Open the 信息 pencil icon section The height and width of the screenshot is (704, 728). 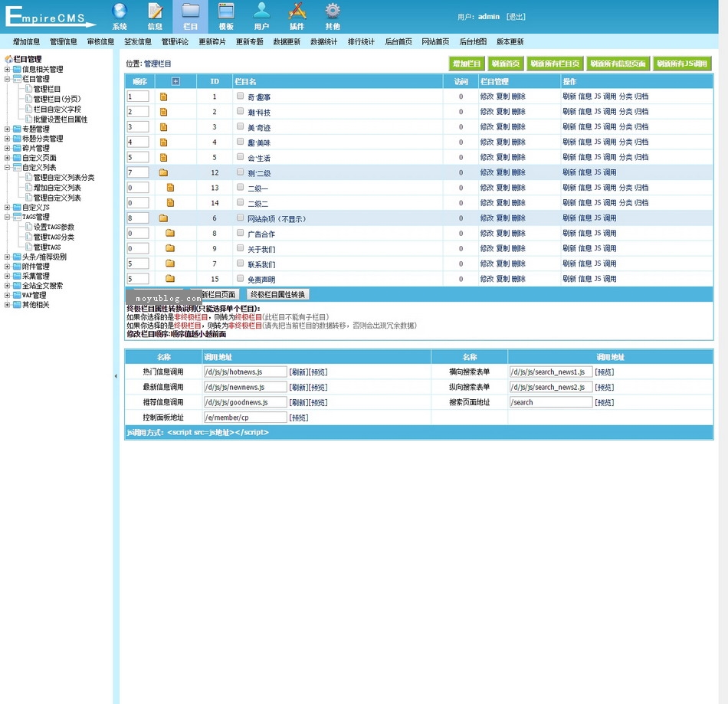(x=155, y=16)
